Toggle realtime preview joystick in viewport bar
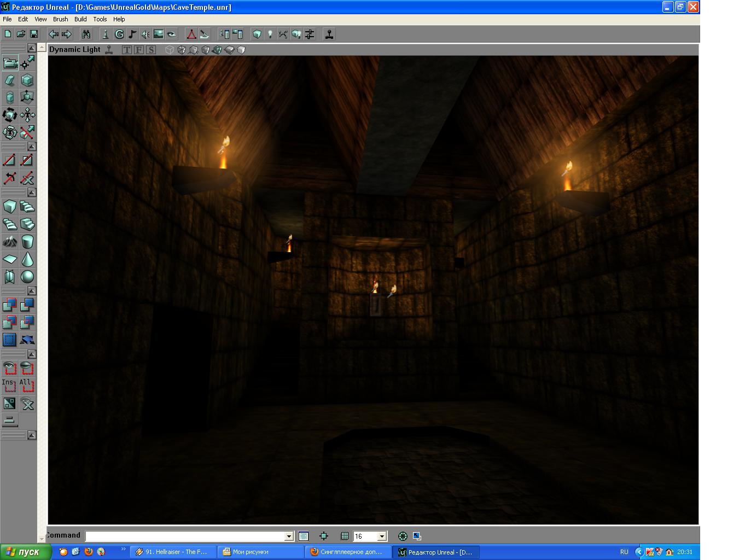Image resolution: width=745 pixels, height=560 pixels. [x=109, y=50]
